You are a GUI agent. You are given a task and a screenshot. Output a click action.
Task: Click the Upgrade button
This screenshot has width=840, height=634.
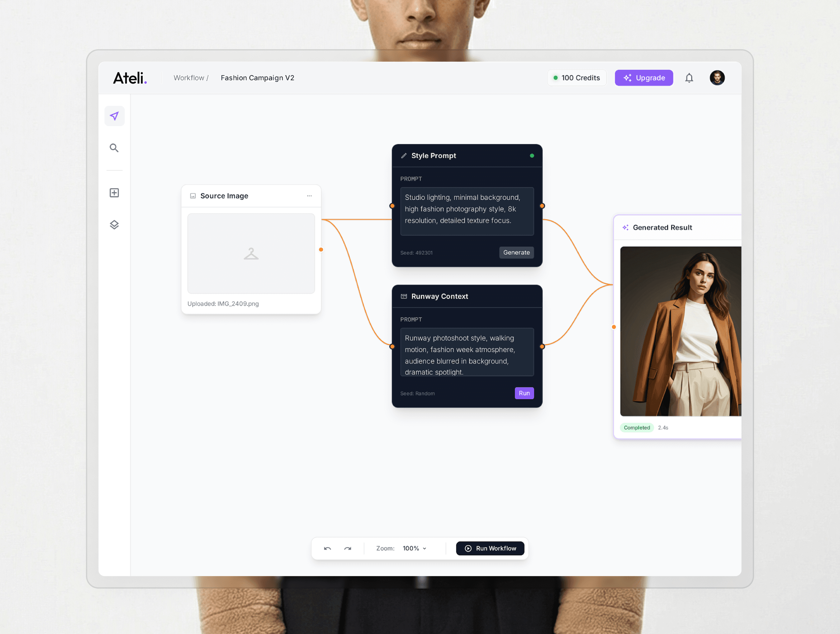coord(644,78)
